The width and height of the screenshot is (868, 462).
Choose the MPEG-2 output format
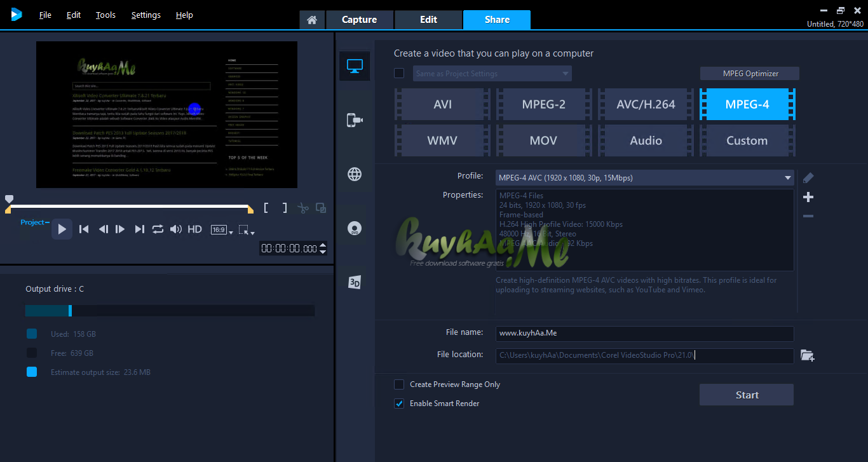(x=544, y=104)
